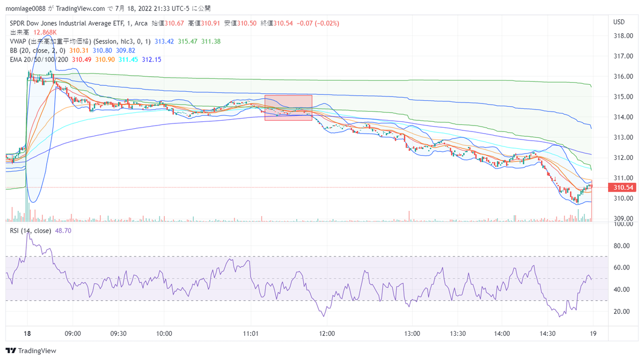Click the 09:30 time axis label

pyautogui.click(x=118, y=333)
